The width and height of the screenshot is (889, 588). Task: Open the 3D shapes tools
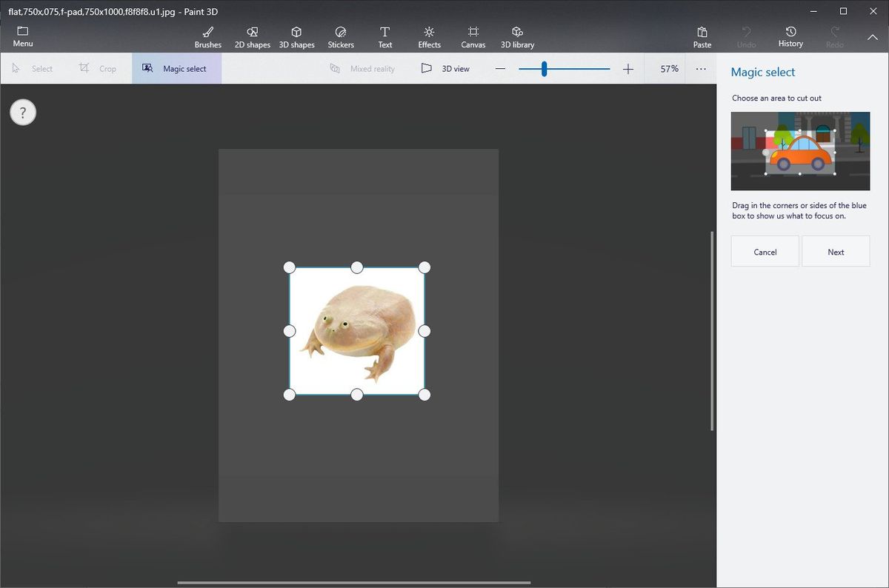coord(296,36)
